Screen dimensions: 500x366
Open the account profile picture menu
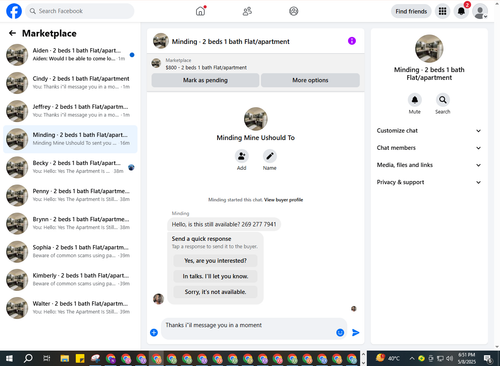tap(480, 11)
